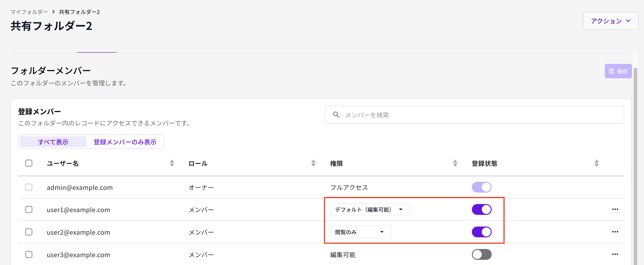This screenshot has width=644, height=265.
Task: Click the 編集可能 permission text for user3
Action: 343,255
